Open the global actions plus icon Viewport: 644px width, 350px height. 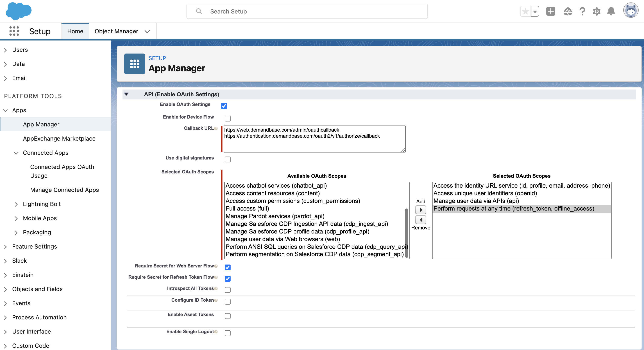point(551,11)
